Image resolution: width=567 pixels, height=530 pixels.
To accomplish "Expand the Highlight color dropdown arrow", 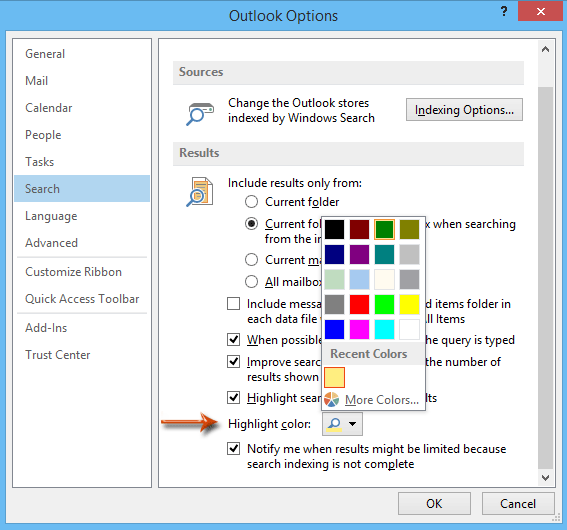I will click(353, 424).
